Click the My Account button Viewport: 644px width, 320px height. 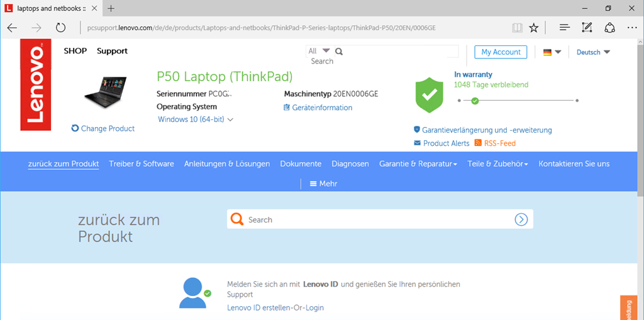pos(501,52)
